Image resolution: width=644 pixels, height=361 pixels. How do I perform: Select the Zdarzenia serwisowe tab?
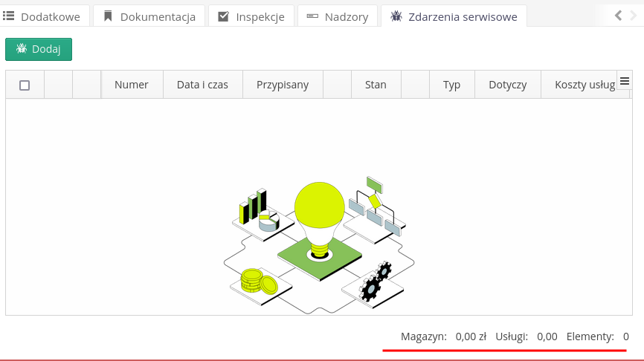tap(454, 16)
